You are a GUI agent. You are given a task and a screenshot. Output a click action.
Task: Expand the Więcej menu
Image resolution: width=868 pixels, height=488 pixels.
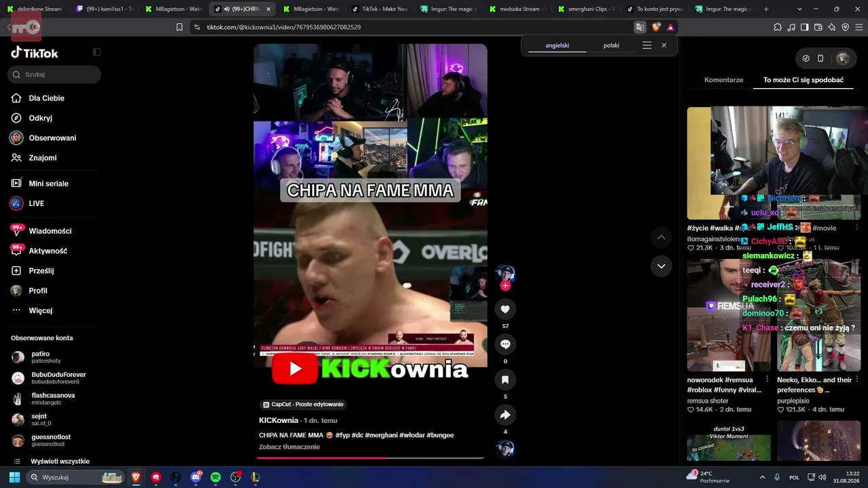click(40, 310)
